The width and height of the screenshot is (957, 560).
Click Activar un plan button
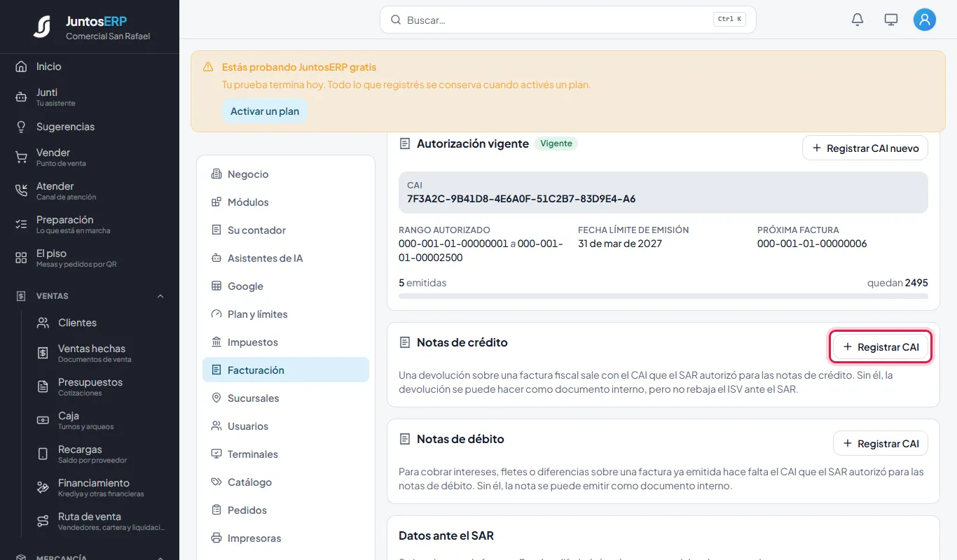coord(265,111)
